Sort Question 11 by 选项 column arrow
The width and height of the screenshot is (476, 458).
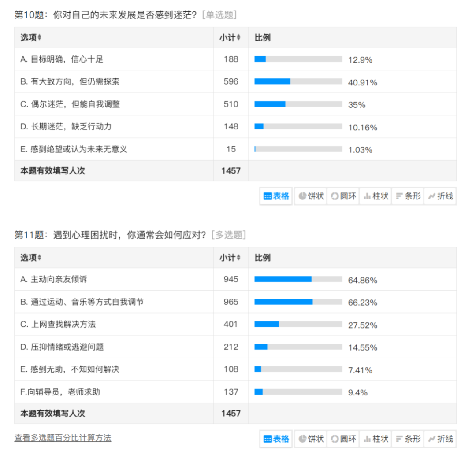click(x=40, y=258)
